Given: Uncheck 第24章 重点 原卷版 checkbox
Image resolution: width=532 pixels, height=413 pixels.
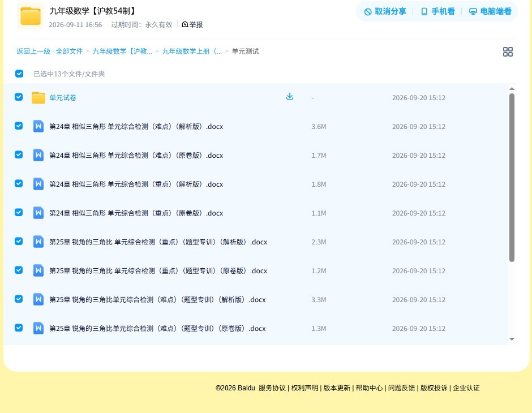Looking at the screenshot, I should [19, 212].
